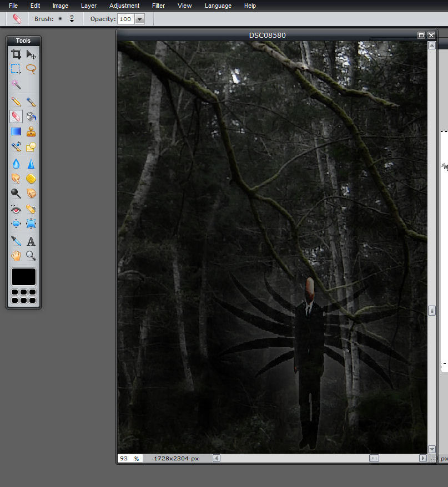Image resolution: width=448 pixels, height=487 pixels.
Task: Click the horizontal scrollbar thumb
Action: click(374, 458)
